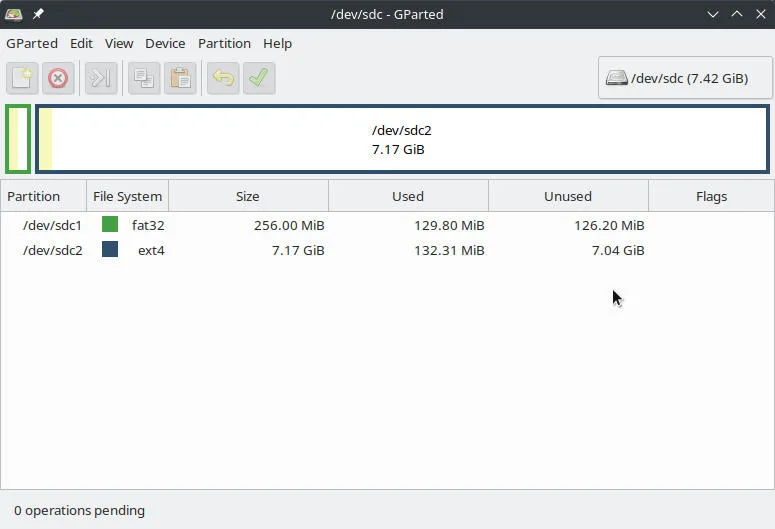775x529 pixels.
Task: Click the File System column header
Action: (x=127, y=196)
